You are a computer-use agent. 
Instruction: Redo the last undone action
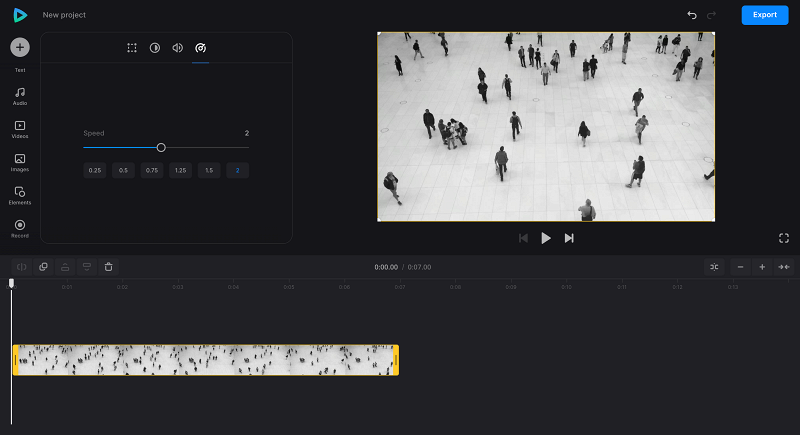tap(711, 15)
